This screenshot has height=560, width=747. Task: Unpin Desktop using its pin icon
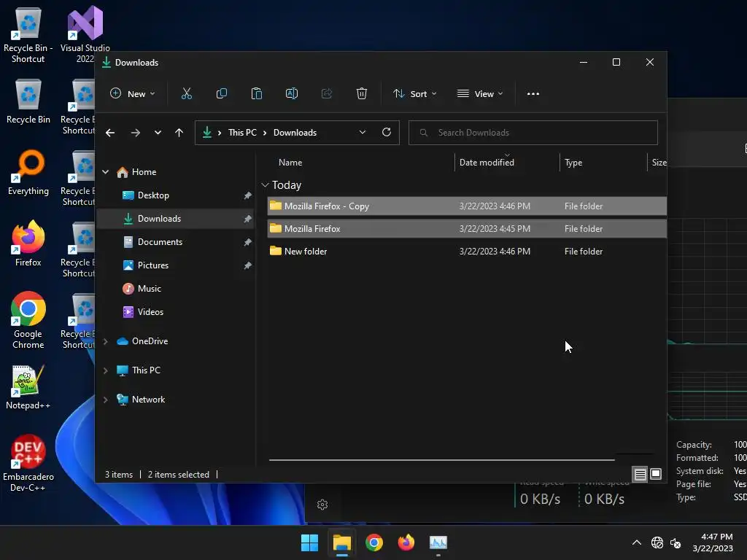click(x=248, y=195)
